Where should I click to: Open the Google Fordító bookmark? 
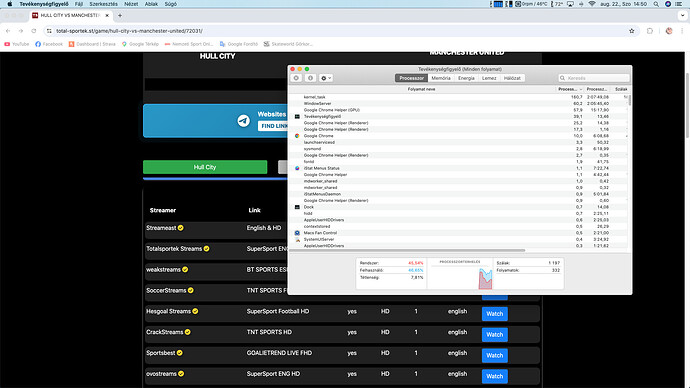pos(239,44)
